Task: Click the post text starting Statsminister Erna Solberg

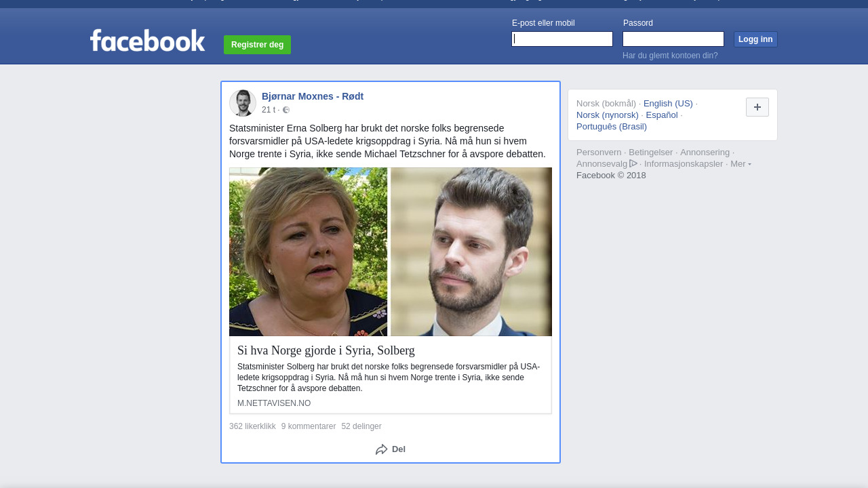Action: pyautogui.click(x=387, y=141)
